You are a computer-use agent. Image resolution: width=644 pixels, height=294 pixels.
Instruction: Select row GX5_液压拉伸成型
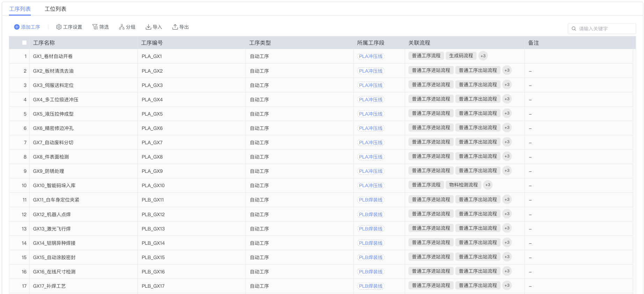click(53, 114)
